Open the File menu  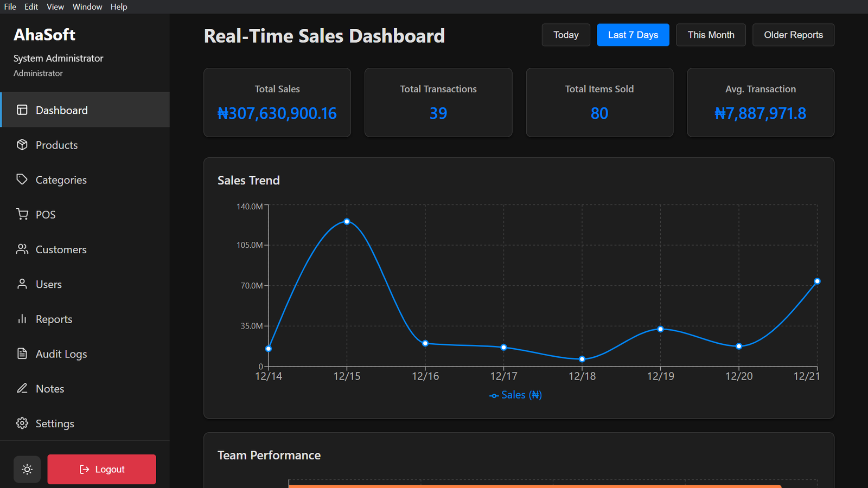pyautogui.click(x=10, y=7)
